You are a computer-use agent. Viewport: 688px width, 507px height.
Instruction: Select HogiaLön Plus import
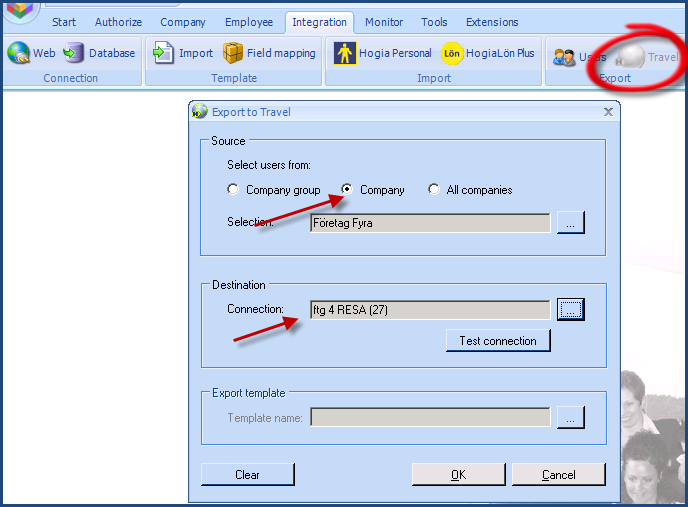488,53
